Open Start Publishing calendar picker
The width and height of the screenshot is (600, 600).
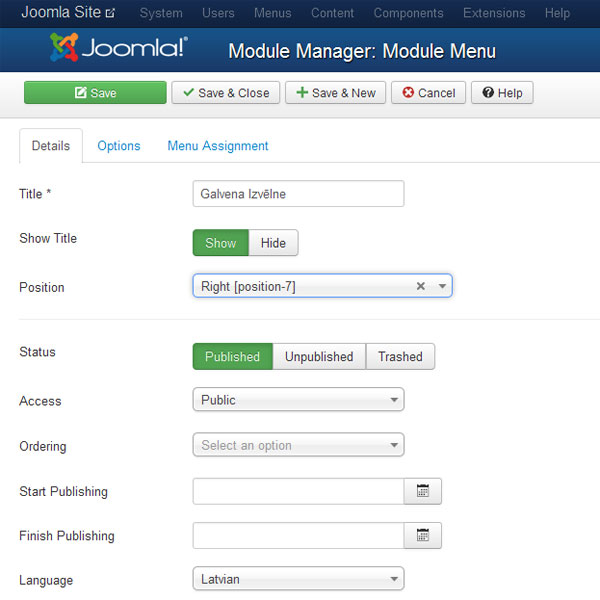point(422,491)
